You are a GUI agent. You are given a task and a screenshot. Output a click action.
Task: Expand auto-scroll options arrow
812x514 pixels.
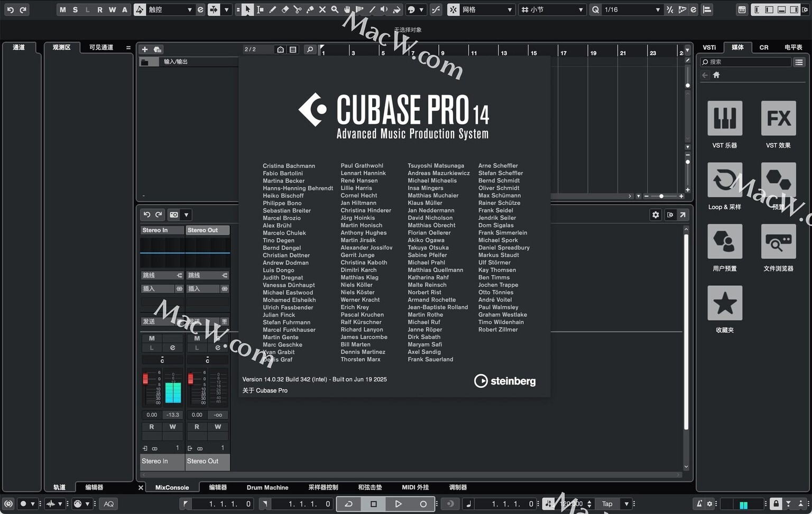[227, 10]
